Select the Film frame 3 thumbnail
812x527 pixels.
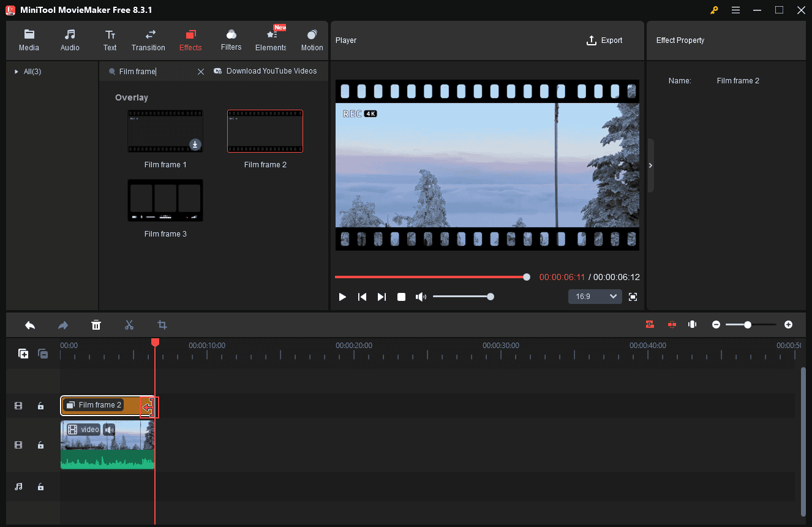click(x=165, y=200)
